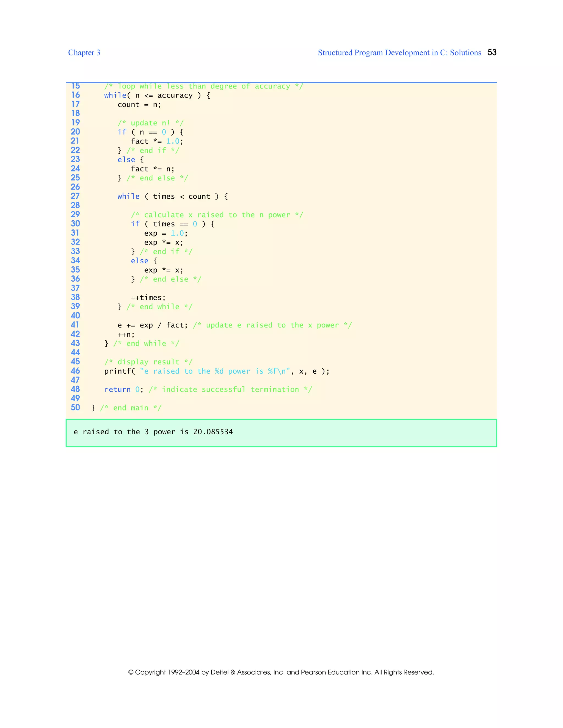Click the '++times;' statement
The width and height of the screenshot is (563, 728).
[148, 298]
